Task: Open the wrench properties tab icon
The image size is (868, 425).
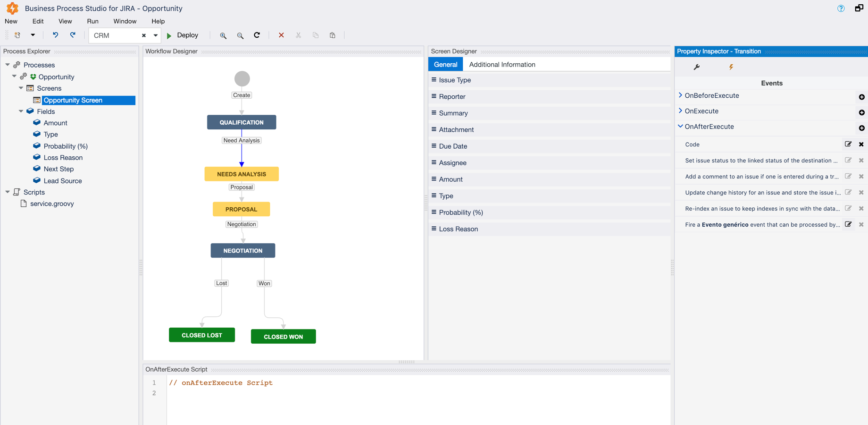Action: point(697,67)
